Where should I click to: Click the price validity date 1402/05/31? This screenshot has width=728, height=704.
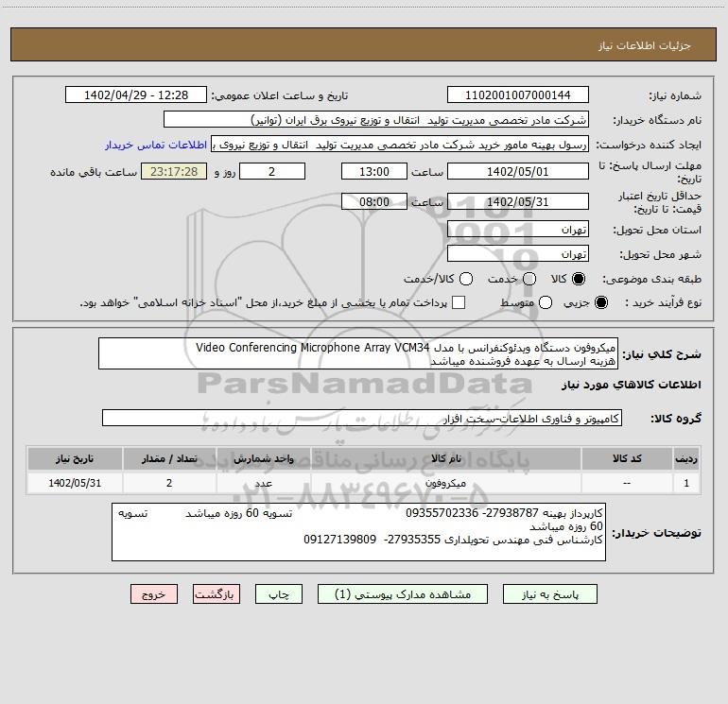point(518,201)
